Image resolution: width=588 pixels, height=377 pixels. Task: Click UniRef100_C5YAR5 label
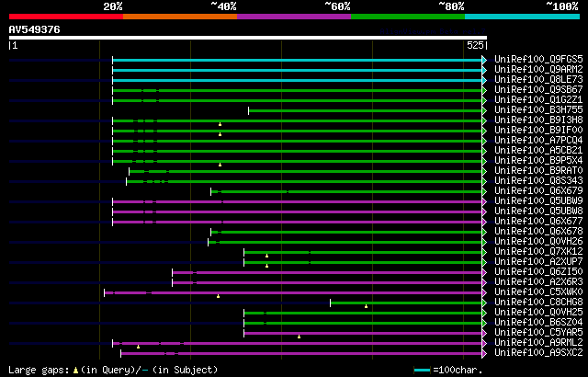point(538,333)
